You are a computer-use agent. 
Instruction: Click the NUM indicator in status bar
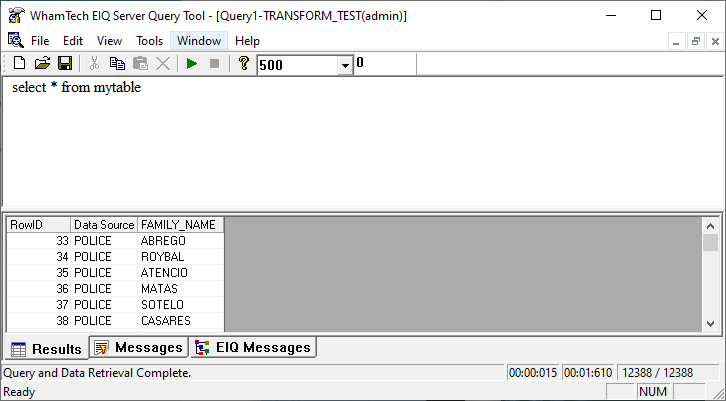coord(653,392)
